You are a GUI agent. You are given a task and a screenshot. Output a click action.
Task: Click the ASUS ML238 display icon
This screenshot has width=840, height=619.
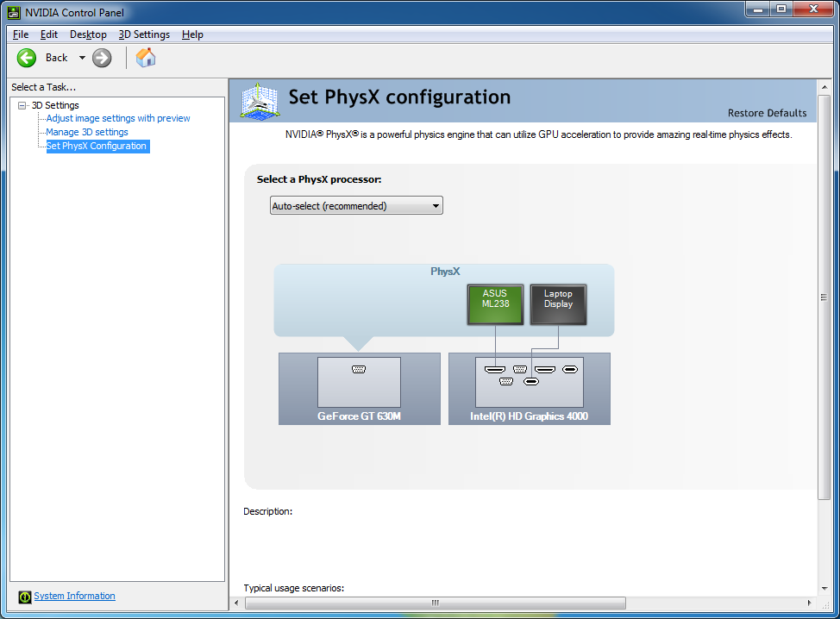click(x=495, y=304)
